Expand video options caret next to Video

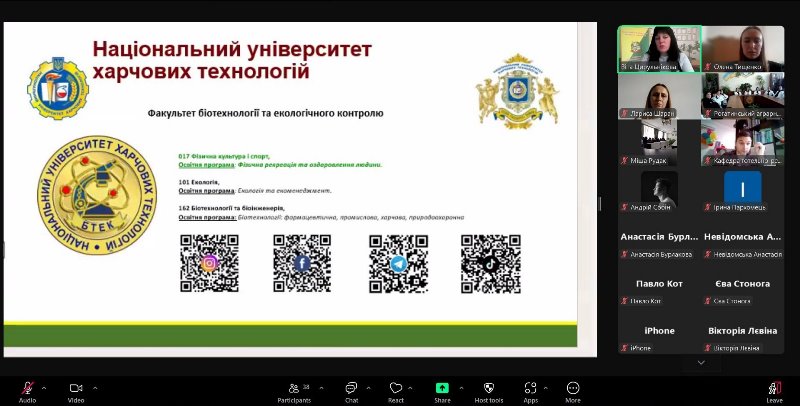pos(95,388)
